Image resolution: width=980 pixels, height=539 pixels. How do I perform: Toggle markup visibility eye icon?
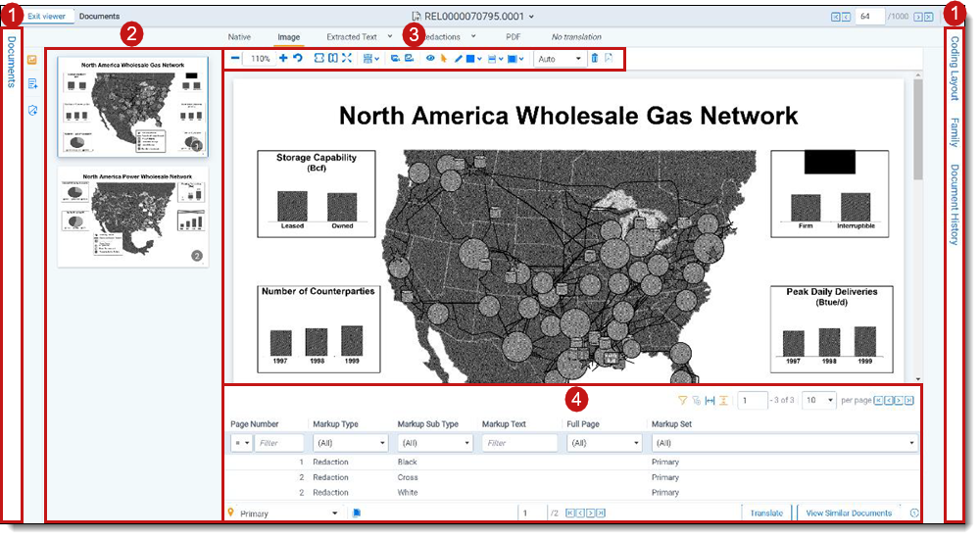click(x=430, y=58)
